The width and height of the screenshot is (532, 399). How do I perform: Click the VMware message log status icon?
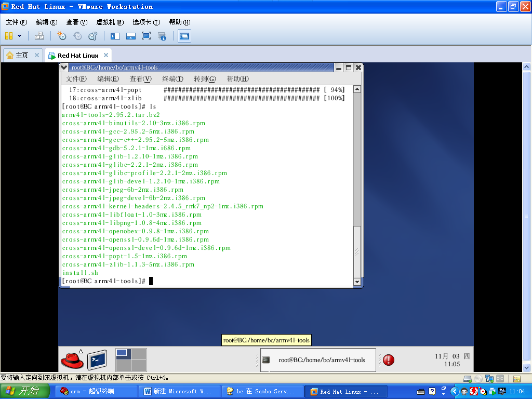tap(517, 379)
